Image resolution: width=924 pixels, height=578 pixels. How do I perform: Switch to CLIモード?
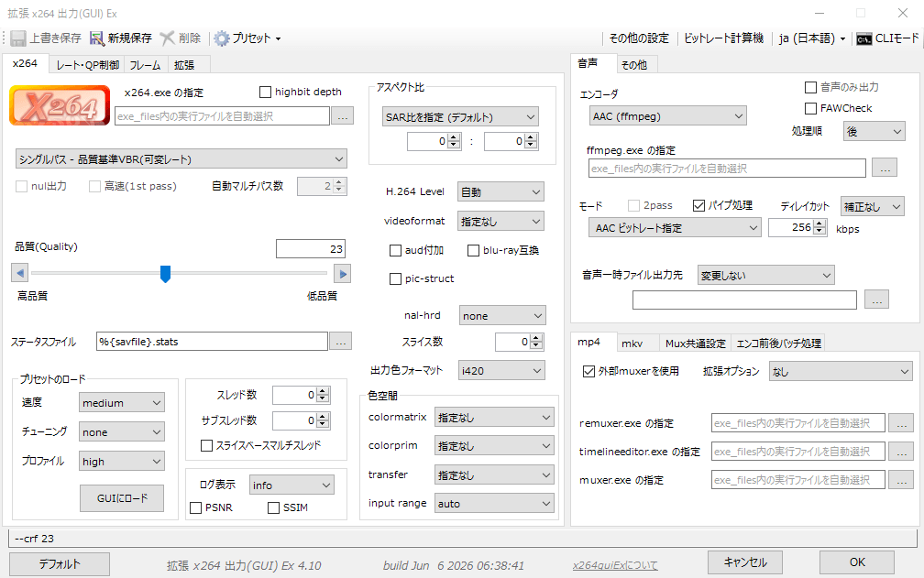(x=887, y=38)
